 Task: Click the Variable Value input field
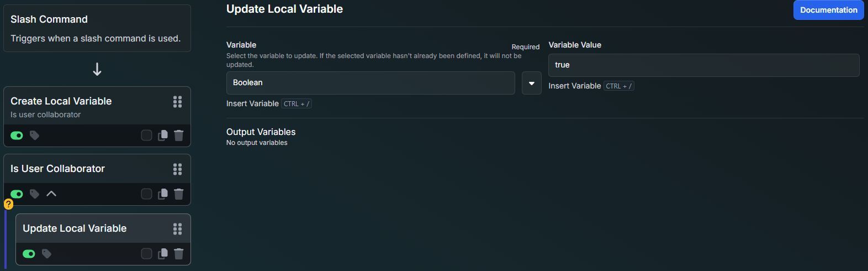point(704,65)
